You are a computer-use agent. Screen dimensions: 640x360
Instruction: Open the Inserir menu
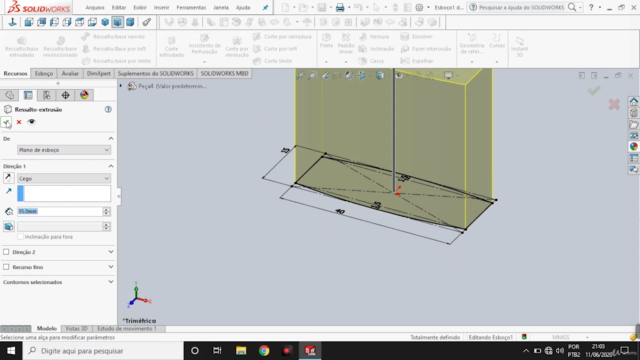[161, 7]
